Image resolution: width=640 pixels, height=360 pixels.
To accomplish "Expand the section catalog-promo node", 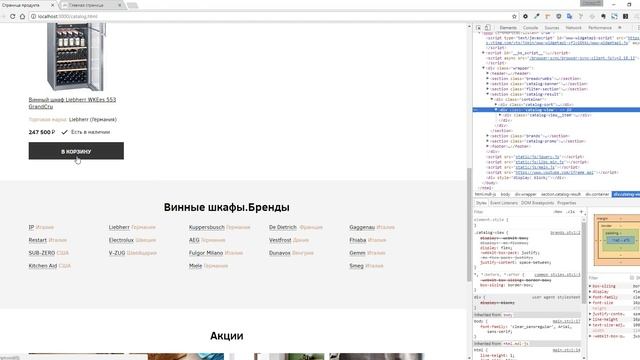I will coord(488,141).
